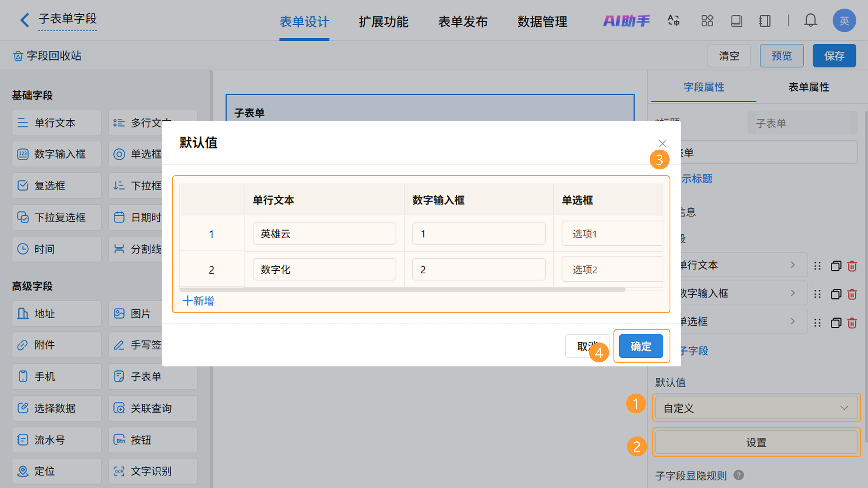
Task: Click help icon beside 子字段显隐规则
Action: point(739,475)
